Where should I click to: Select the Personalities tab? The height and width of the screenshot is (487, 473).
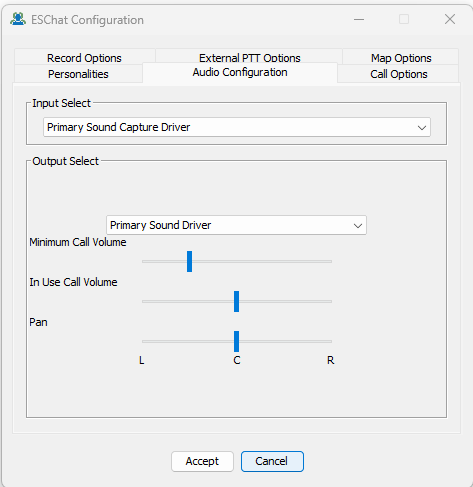pos(78,74)
